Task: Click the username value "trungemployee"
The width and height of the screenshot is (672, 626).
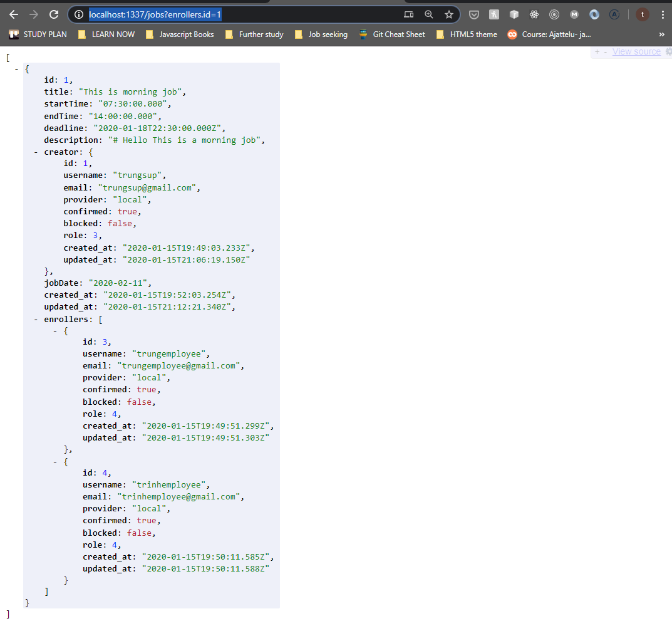Action: [169, 354]
